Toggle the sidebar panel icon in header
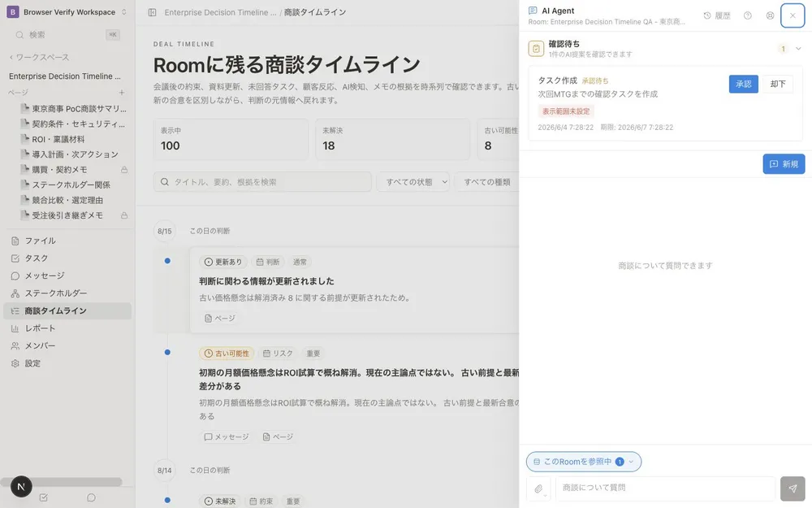Viewport: 812px width, 508px height. pos(153,12)
